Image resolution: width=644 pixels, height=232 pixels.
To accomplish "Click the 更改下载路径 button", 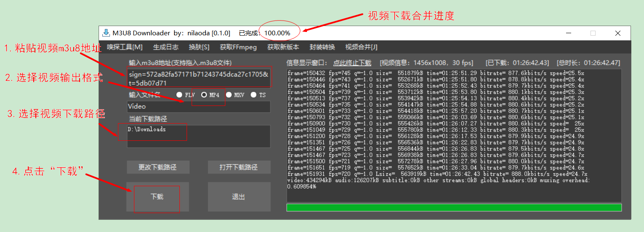I will click(x=158, y=167).
